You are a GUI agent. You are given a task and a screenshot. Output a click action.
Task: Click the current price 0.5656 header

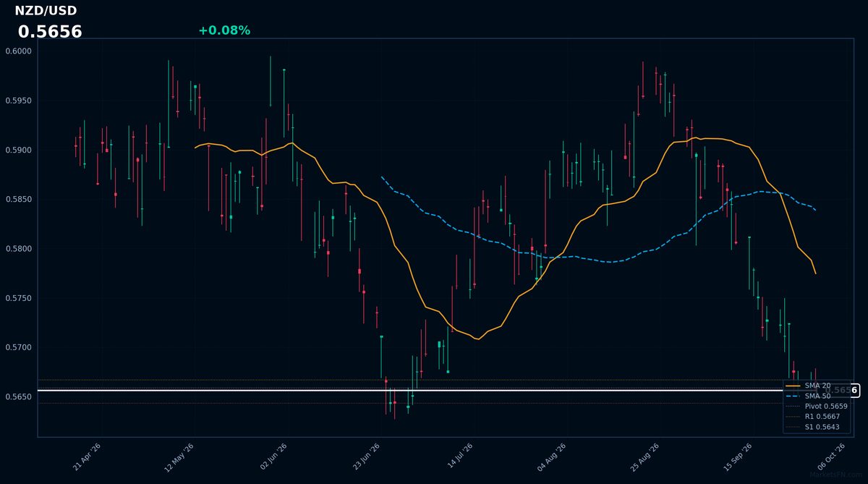(x=50, y=32)
